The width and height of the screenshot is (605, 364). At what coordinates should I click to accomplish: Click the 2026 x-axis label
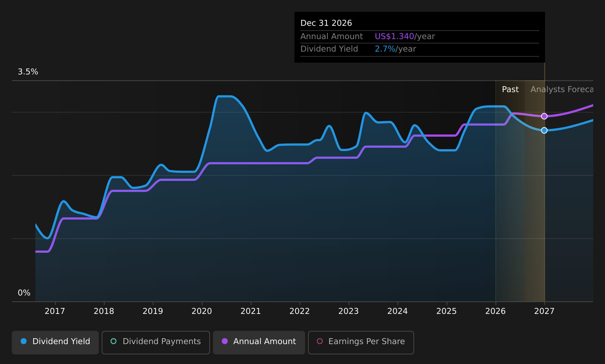(496, 311)
